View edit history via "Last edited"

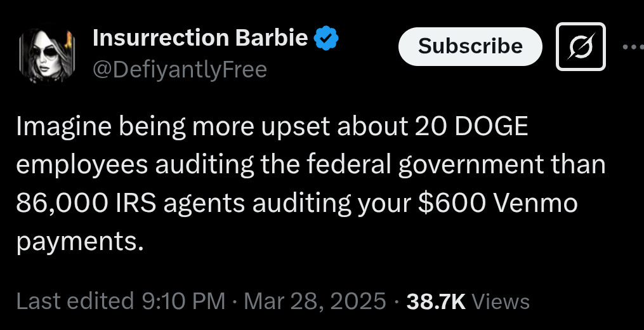75,301
